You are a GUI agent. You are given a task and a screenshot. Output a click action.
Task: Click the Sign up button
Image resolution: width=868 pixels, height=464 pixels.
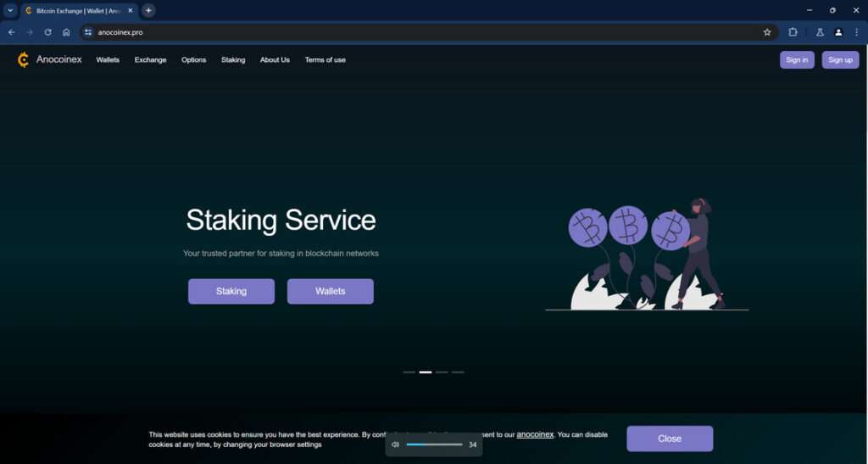click(x=840, y=59)
